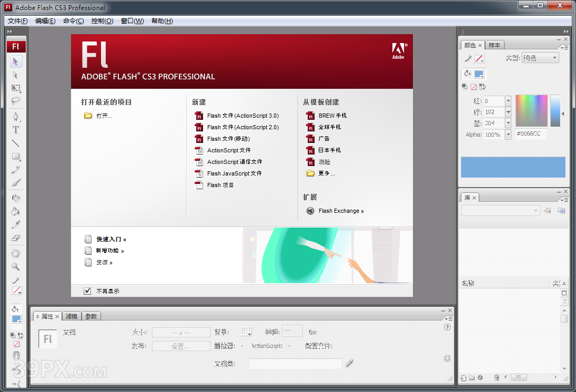This screenshot has width=576, height=392.
Task: Select the Ink Bottle tool
Action: coord(15,198)
